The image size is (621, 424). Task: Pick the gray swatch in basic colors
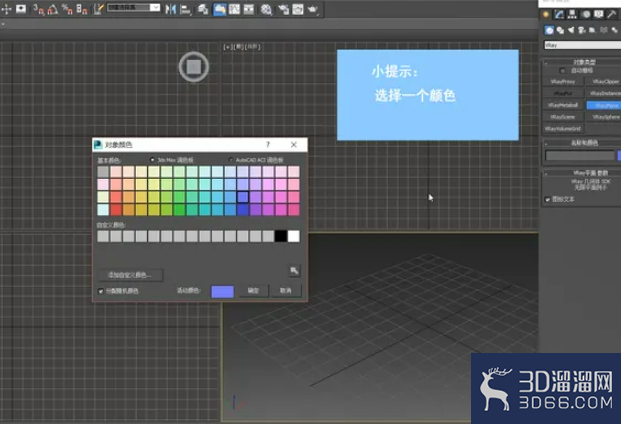click(103, 172)
